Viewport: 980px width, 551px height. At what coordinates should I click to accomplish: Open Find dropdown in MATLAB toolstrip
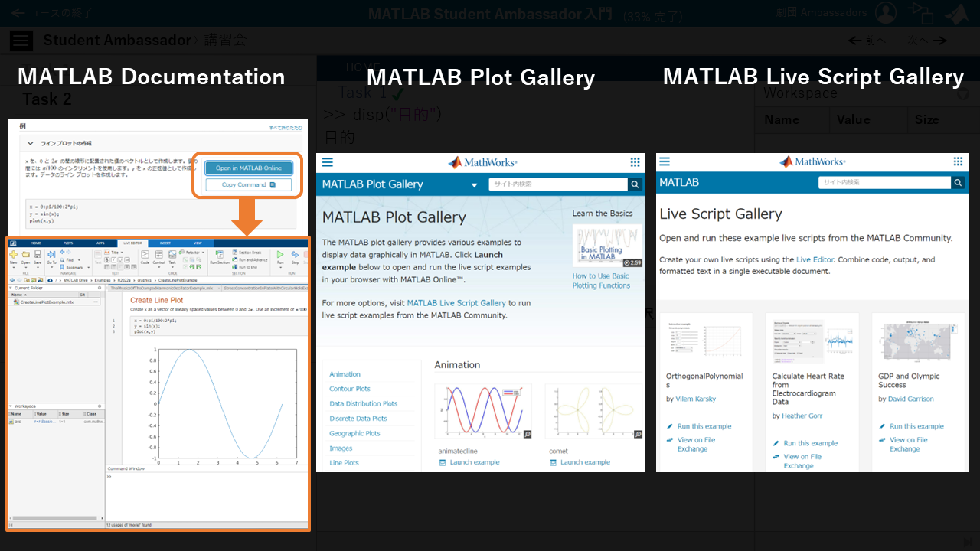pyautogui.click(x=70, y=260)
